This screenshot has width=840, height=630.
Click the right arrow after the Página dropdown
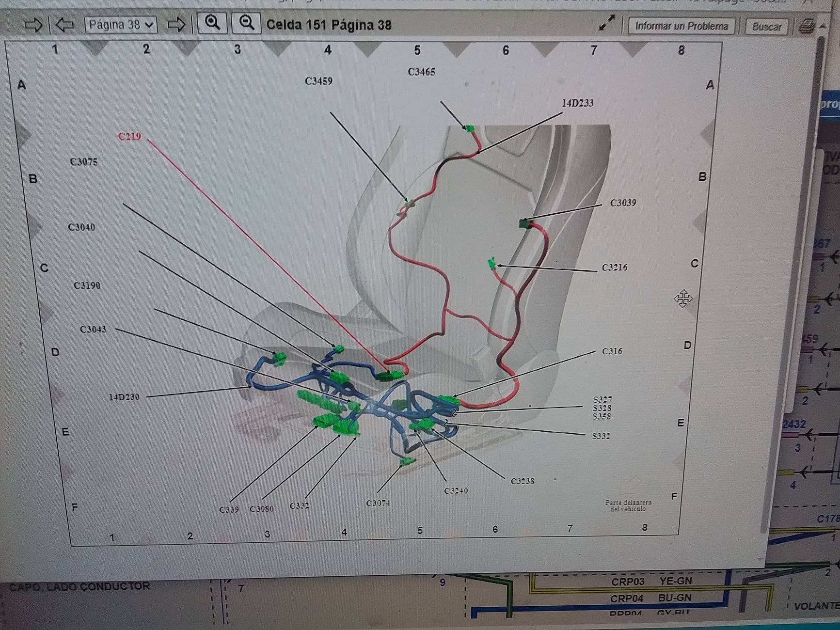tap(176, 24)
